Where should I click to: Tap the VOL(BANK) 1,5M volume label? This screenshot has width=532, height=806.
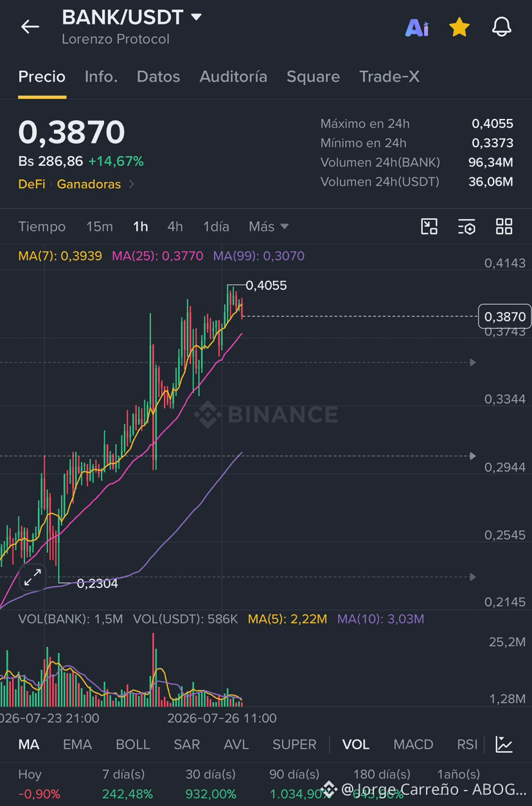(71, 619)
